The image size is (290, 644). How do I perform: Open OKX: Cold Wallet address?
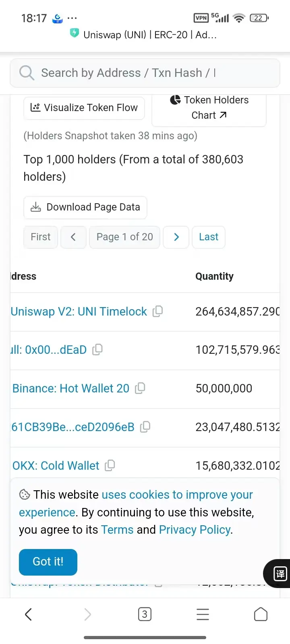coord(56,466)
